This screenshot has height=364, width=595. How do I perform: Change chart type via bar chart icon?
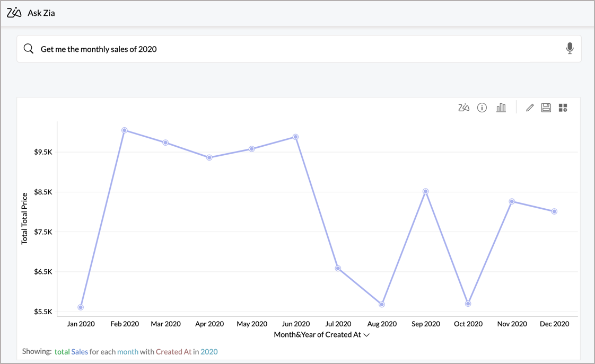coord(501,108)
